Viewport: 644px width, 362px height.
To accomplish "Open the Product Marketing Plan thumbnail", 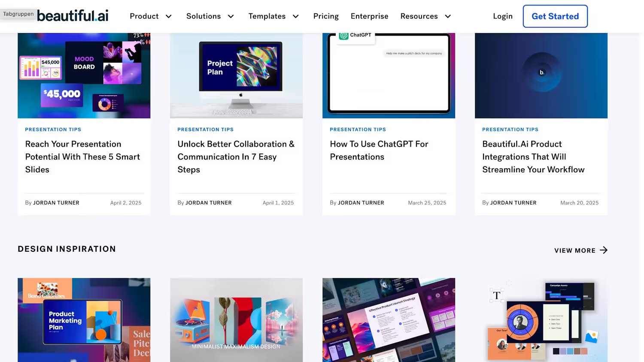I will click(84, 320).
